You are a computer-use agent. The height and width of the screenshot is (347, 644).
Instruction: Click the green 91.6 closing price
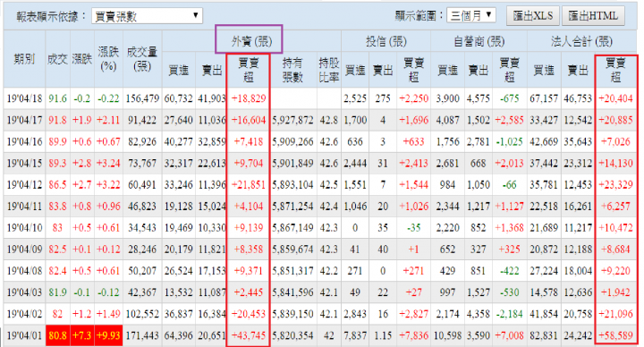(x=57, y=98)
